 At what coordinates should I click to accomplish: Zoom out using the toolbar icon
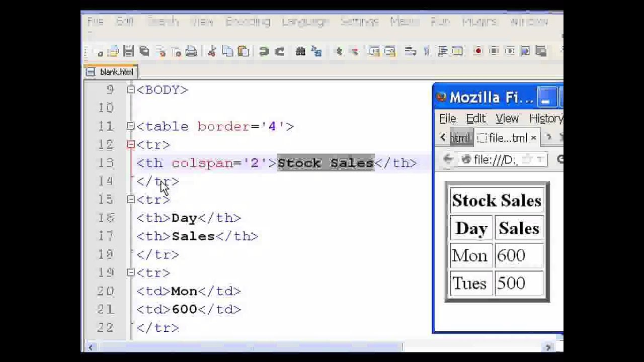tap(354, 51)
